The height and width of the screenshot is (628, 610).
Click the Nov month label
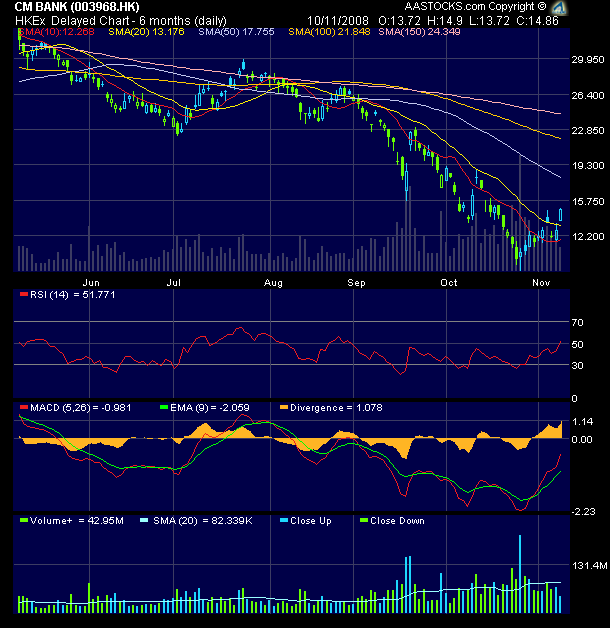tap(541, 283)
